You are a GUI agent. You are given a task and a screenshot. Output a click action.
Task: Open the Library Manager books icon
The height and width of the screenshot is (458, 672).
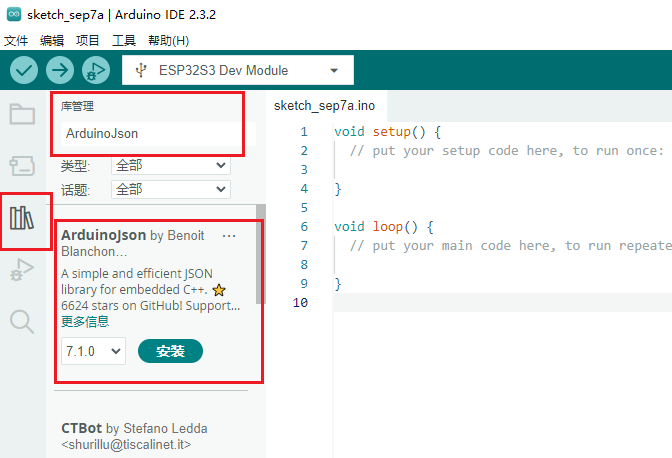[22, 218]
